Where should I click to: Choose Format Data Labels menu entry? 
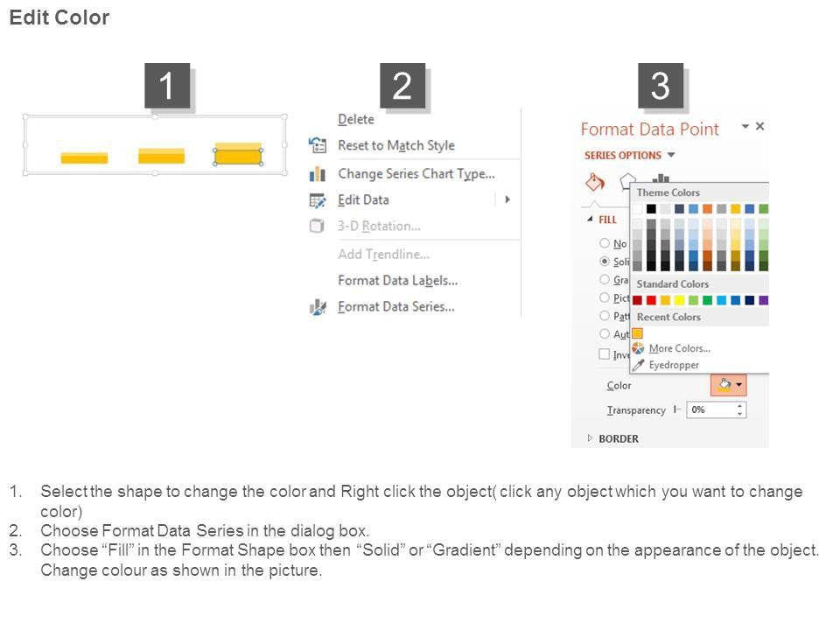tap(397, 281)
